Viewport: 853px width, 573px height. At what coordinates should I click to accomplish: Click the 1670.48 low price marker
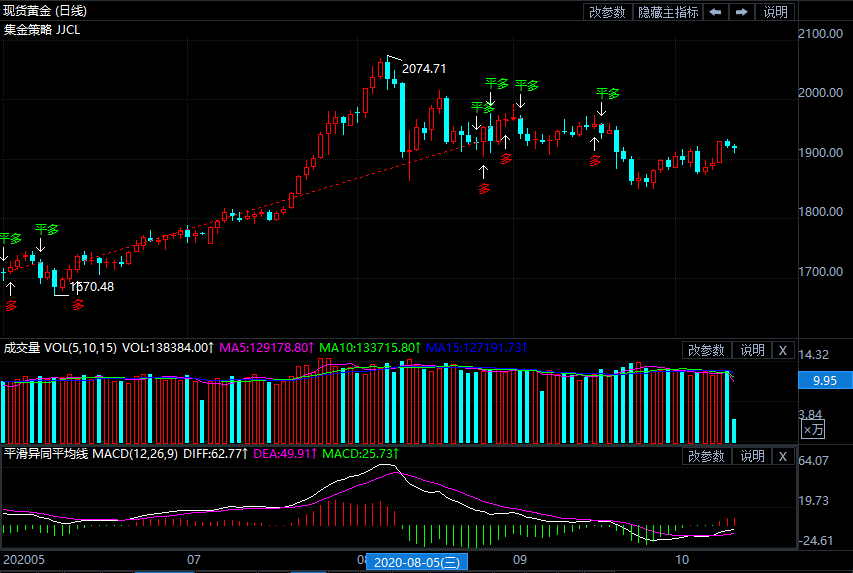pos(92,286)
